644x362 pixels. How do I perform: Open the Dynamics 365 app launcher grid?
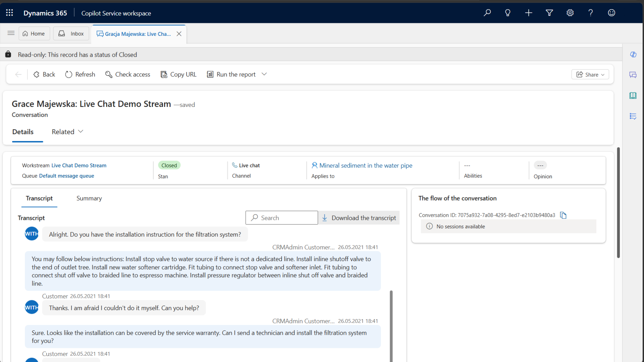9,13
